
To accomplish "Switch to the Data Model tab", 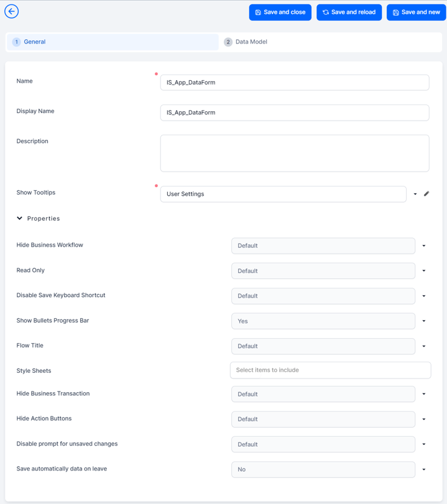I will 251,42.
